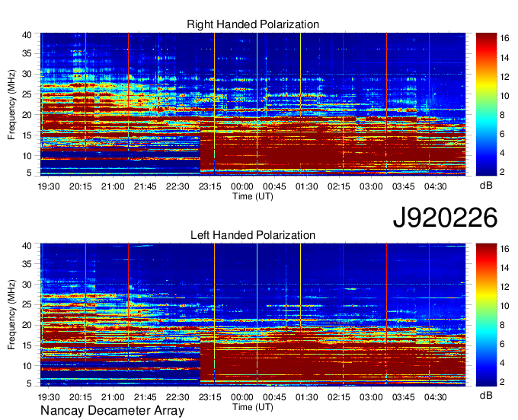Click the 25 MHz tick of top plot

click(27, 94)
